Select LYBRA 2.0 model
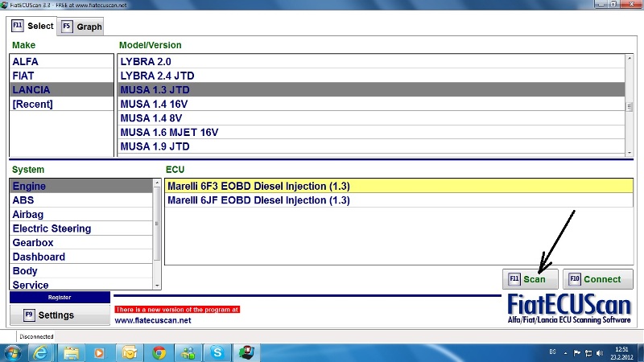The image size is (644, 362). [371, 62]
